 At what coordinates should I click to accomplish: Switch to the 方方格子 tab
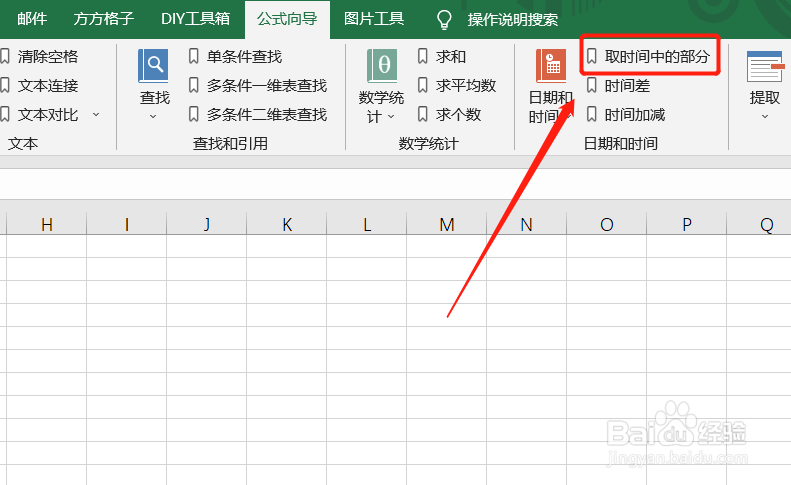(103, 19)
